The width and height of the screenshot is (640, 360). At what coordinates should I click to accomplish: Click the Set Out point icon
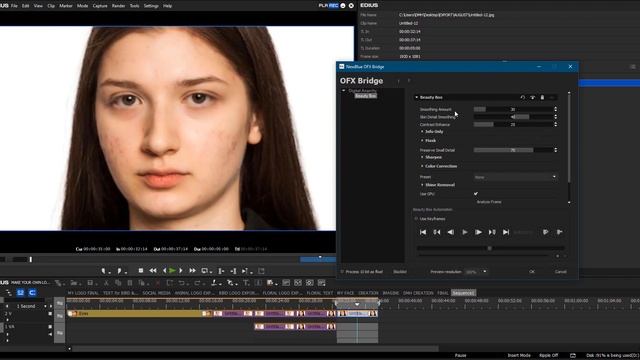120,271
